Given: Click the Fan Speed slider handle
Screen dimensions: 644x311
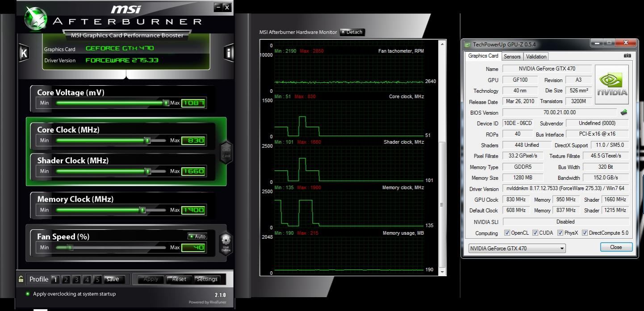Looking at the screenshot, I should (x=70, y=248).
